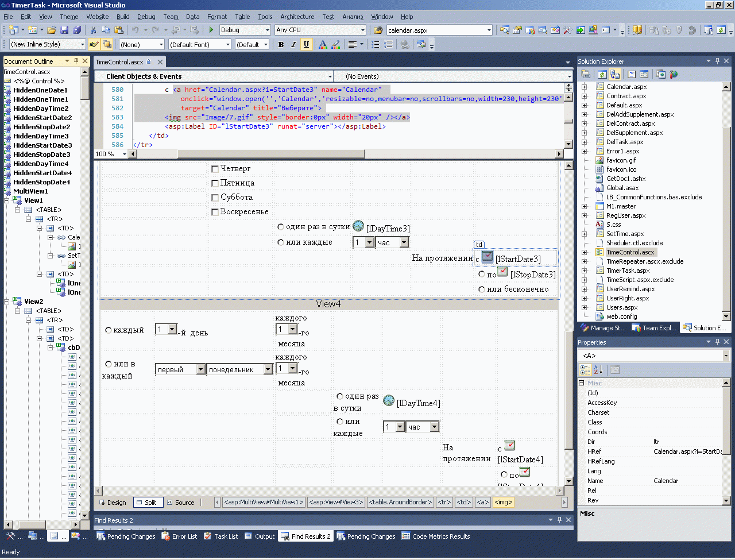Click the Find in Files binoculars icon

[x=378, y=30]
